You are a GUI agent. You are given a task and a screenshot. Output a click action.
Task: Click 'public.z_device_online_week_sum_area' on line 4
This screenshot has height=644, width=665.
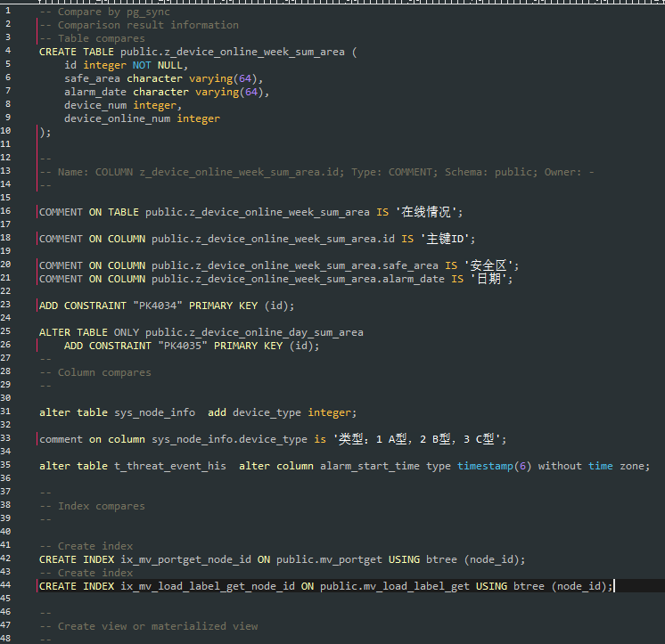point(233,52)
